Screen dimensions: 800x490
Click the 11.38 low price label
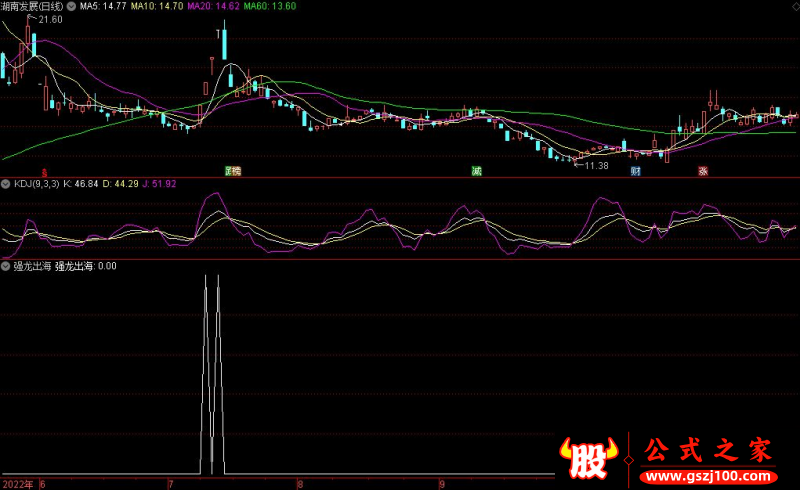tap(597, 164)
